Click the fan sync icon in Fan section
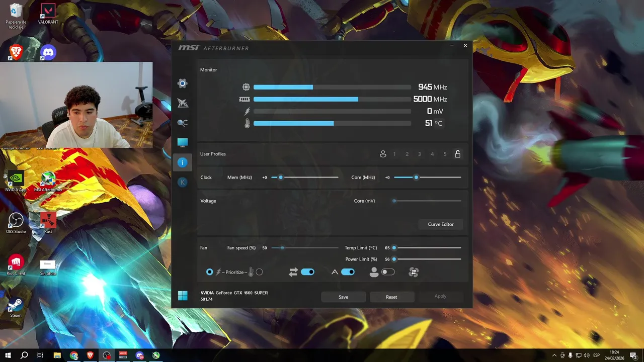The image size is (644, 362). tap(414, 272)
